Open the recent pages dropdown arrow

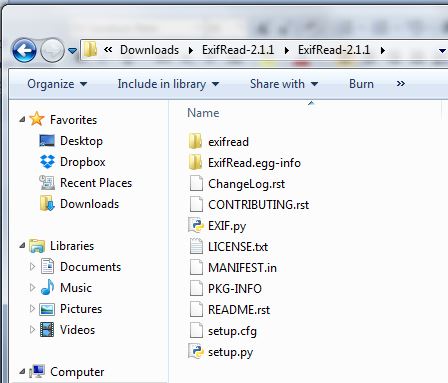coord(72,51)
